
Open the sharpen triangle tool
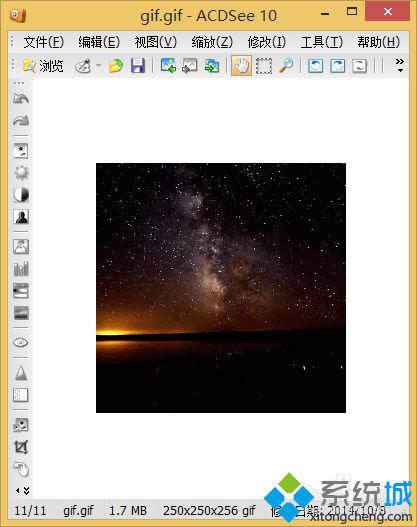coord(21,373)
